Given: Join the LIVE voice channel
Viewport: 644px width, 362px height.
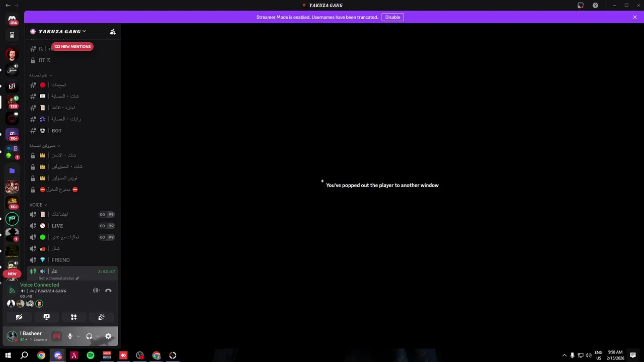Looking at the screenshot, I should click(x=72, y=226).
